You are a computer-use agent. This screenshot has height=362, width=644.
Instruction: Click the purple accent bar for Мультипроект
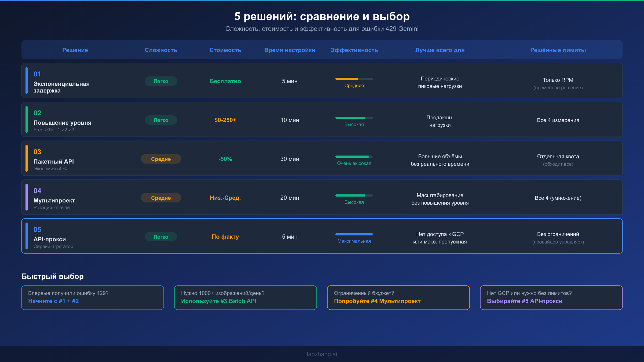click(x=27, y=197)
